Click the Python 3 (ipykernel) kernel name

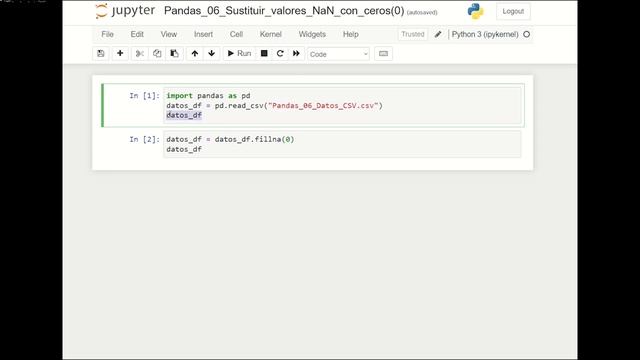tap(485, 34)
